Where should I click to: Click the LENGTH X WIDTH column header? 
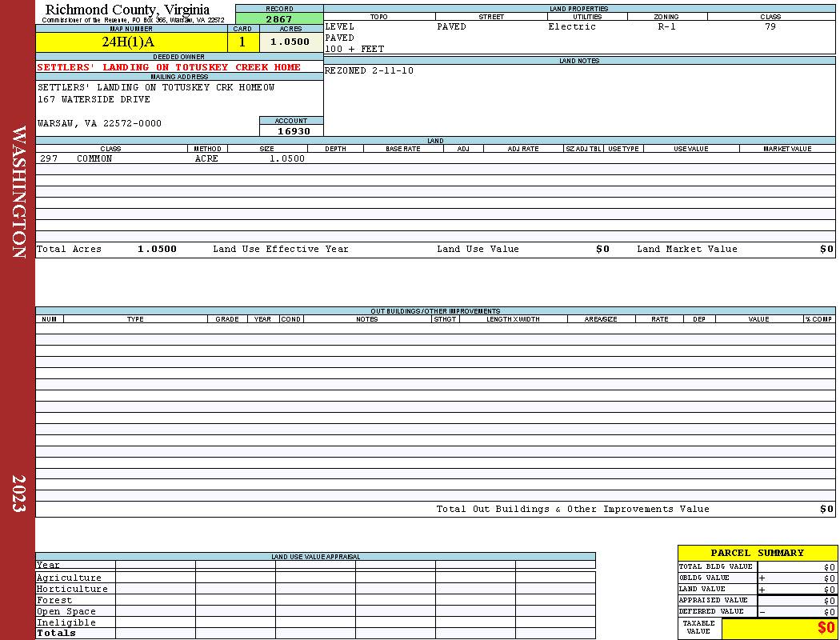click(513, 318)
